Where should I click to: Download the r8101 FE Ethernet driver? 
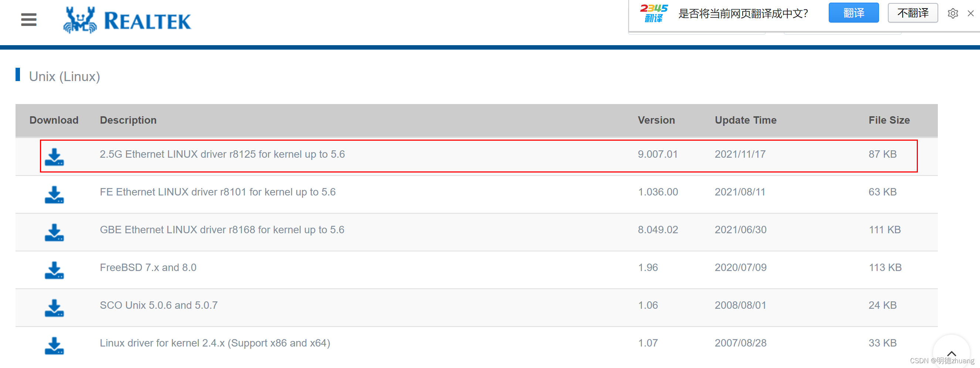[54, 195]
